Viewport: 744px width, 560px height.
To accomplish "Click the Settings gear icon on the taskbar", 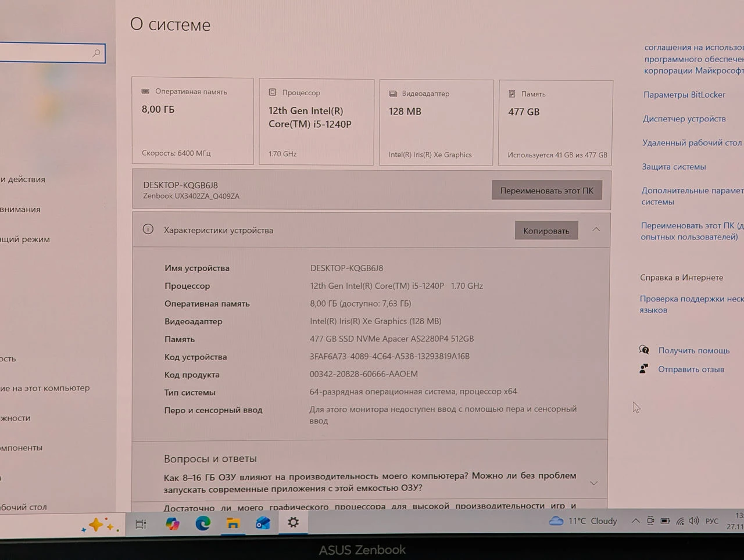I will click(x=294, y=522).
